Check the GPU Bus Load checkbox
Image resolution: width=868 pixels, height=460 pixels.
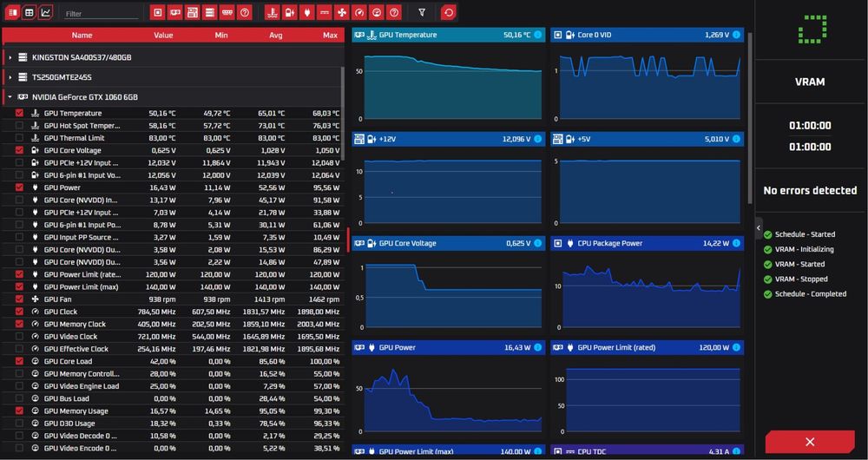[19, 398]
